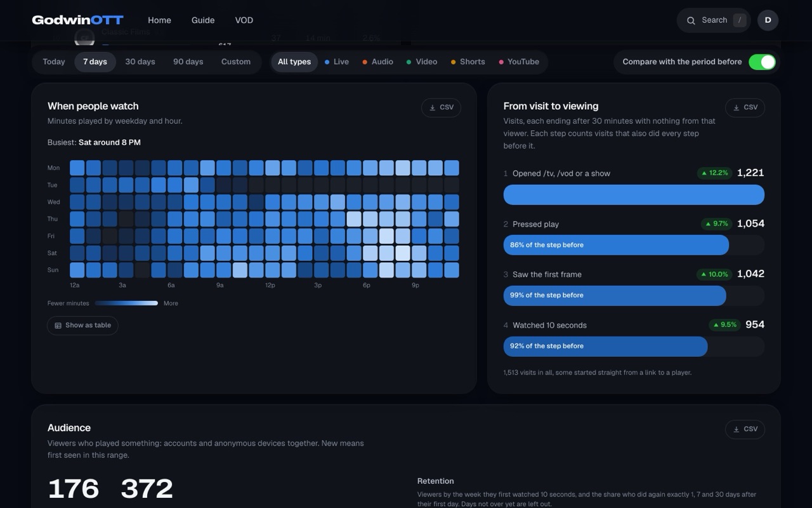Select the Today range
This screenshot has height=508, width=812.
click(54, 62)
